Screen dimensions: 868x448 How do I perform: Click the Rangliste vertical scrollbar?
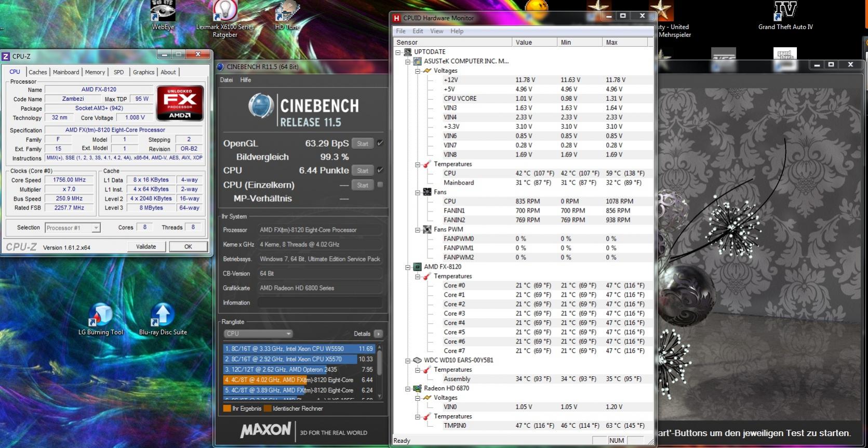click(380, 372)
